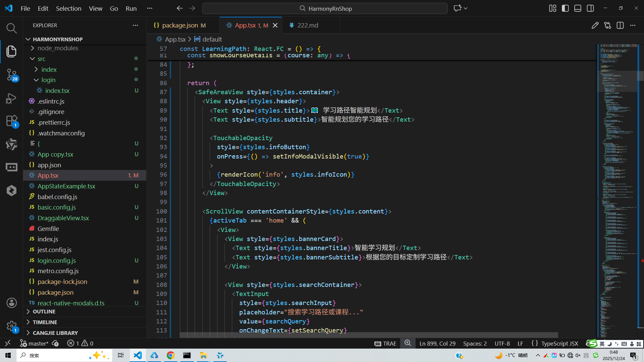Expand the OUTLINE section
The image size is (644, 362).
(44, 312)
